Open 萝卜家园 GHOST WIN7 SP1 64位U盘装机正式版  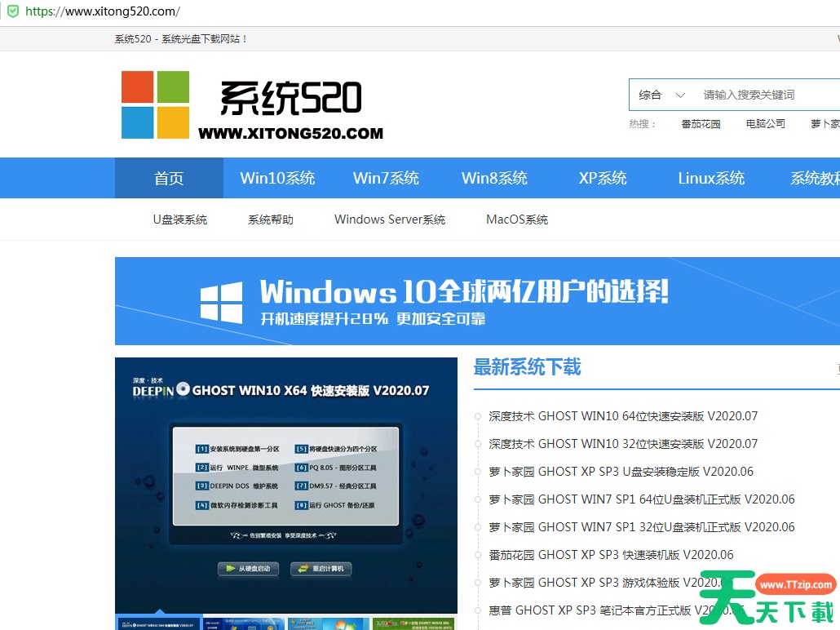tap(642, 499)
